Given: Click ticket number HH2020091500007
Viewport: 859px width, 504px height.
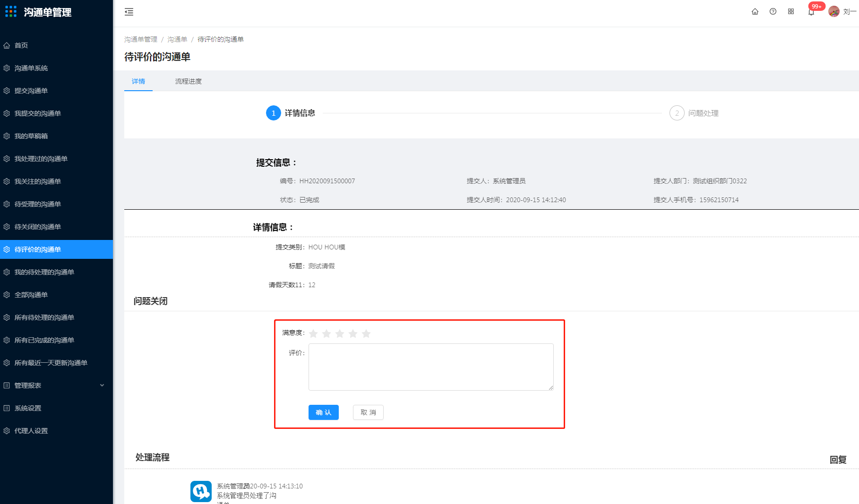Looking at the screenshot, I should pyautogui.click(x=327, y=181).
